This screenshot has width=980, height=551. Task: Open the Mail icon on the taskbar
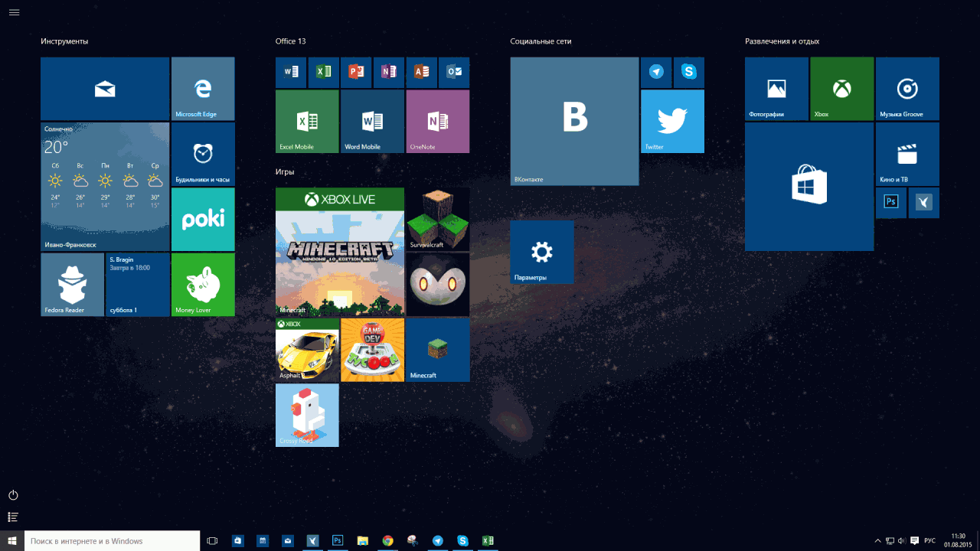(x=288, y=540)
